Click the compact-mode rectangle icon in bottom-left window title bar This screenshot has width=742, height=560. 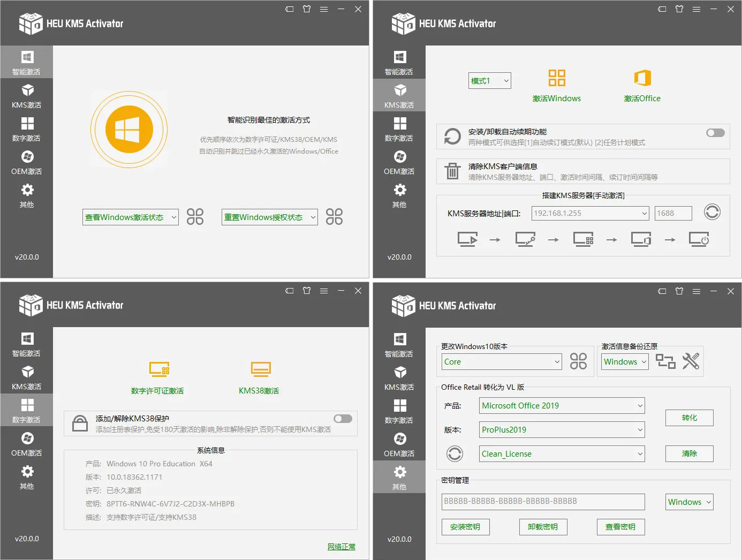coord(290,291)
